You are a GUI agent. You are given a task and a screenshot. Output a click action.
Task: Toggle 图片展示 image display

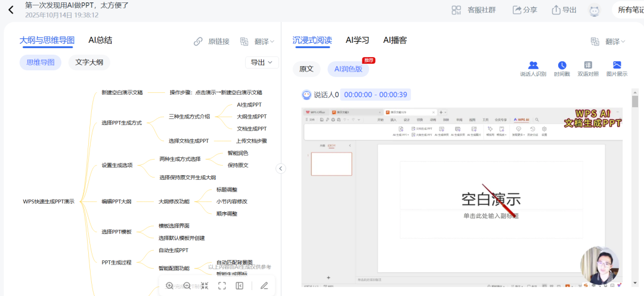click(x=617, y=69)
